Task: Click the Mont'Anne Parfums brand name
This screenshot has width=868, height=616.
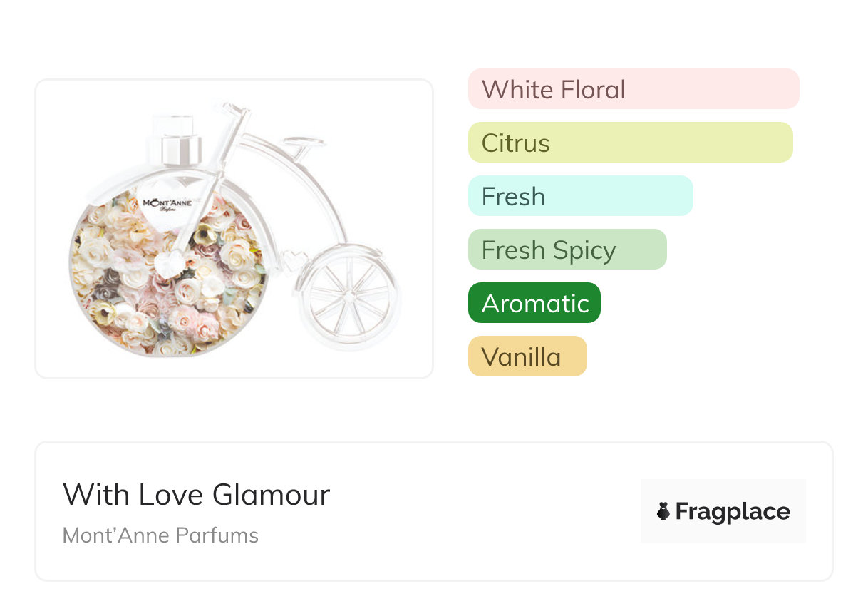Action: tap(160, 535)
